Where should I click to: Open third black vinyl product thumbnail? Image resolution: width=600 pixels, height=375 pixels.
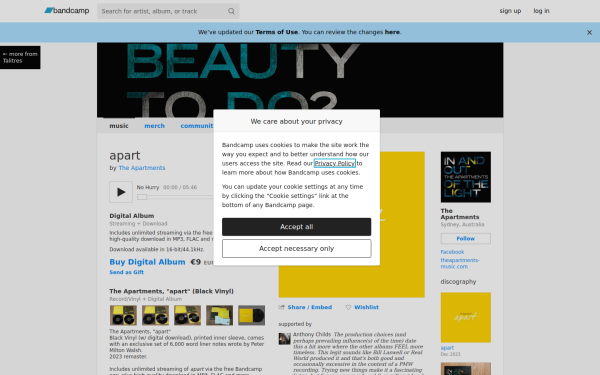[188, 315]
